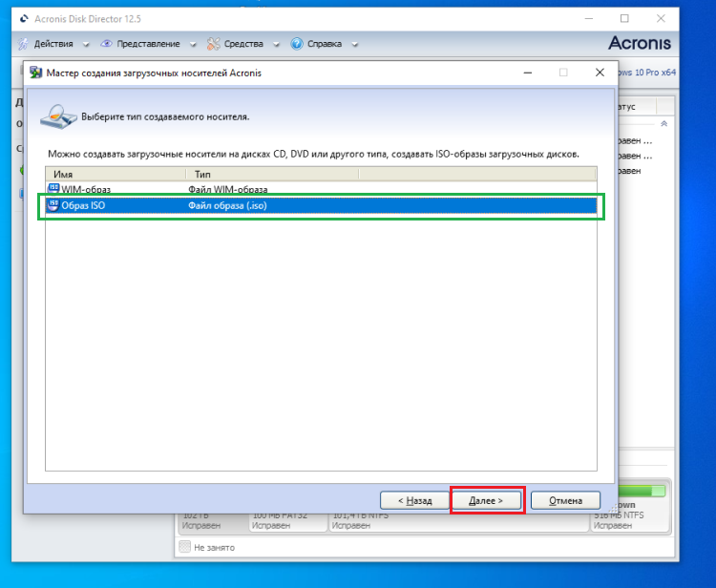The width and height of the screenshot is (716, 588).
Task: Open the Действия menu
Action: (x=53, y=44)
